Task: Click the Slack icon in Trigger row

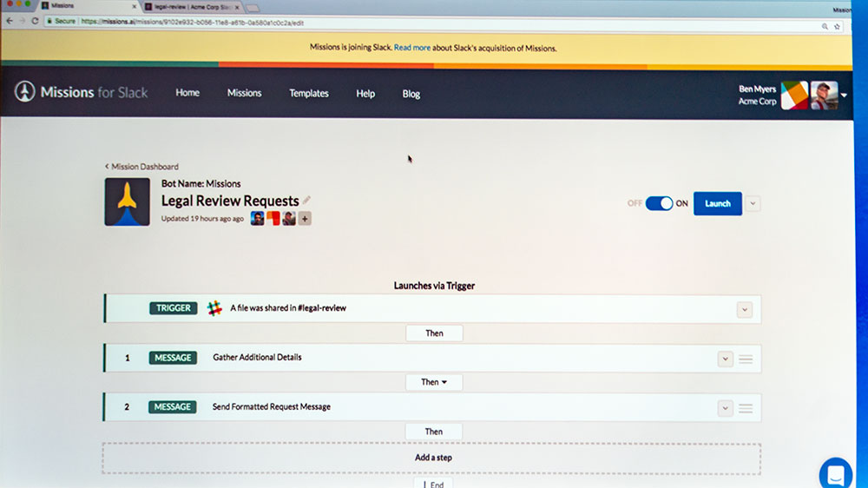Action: pyautogui.click(x=214, y=308)
